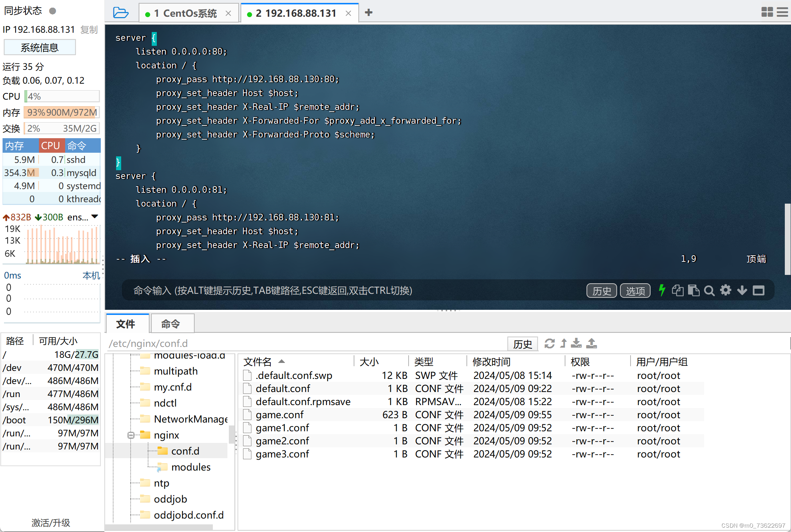Click the 本机 latency link
This screenshot has height=532, width=791.
coord(91,275)
